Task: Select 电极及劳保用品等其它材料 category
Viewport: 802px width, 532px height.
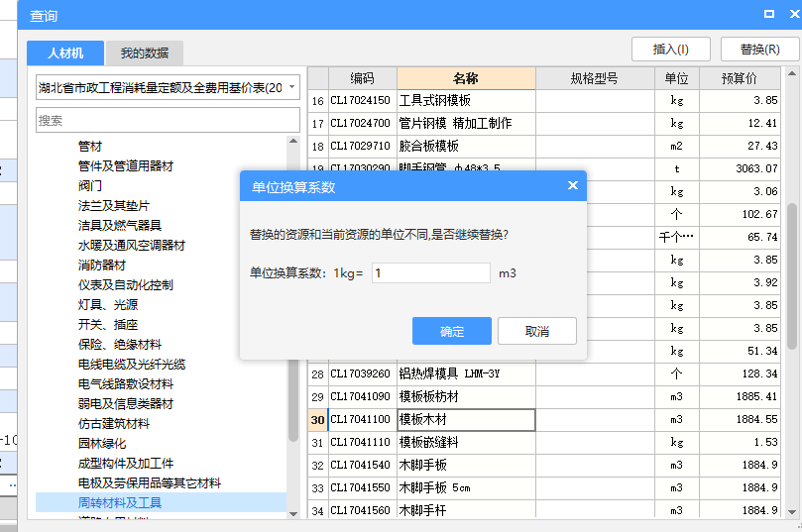Action: click(150, 483)
